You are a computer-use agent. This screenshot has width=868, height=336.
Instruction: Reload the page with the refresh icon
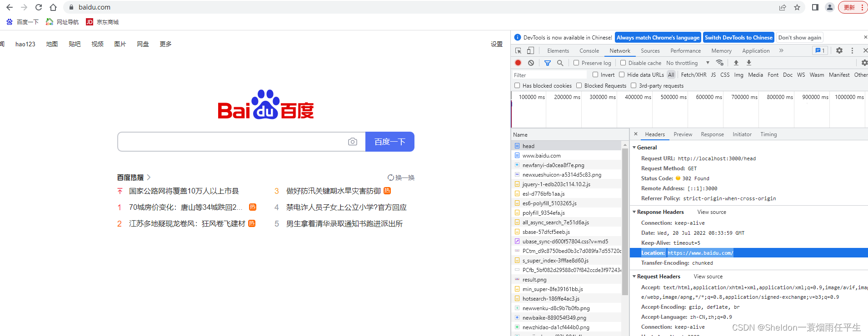pyautogui.click(x=39, y=7)
